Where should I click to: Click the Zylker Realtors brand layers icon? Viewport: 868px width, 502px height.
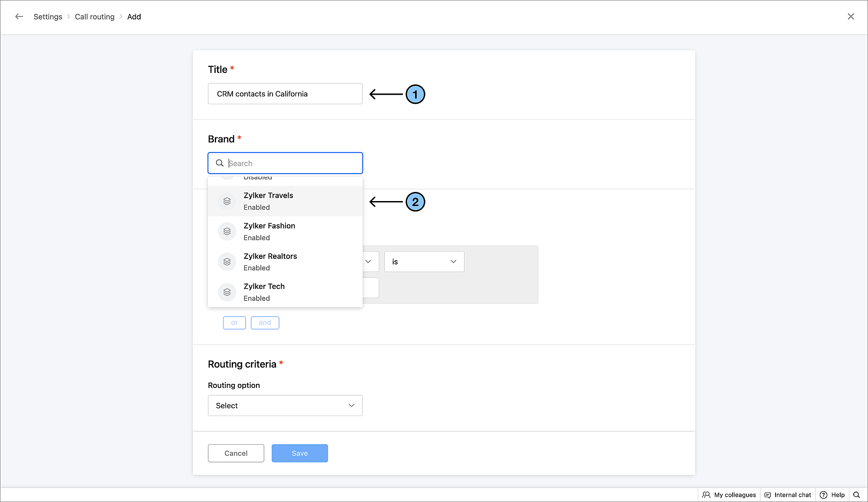click(x=227, y=262)
